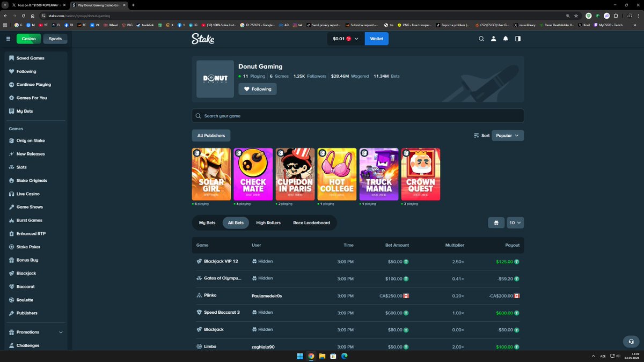Toggle the Following heart button
This screenshot has width=644, height=362.
coord(258,89)
